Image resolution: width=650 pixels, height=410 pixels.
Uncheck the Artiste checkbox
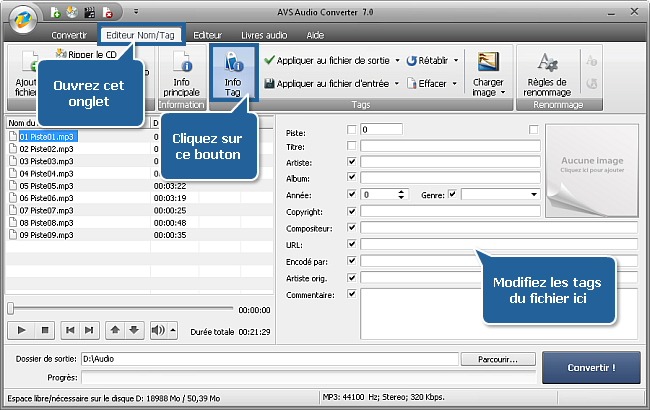(x=351, y=162)
